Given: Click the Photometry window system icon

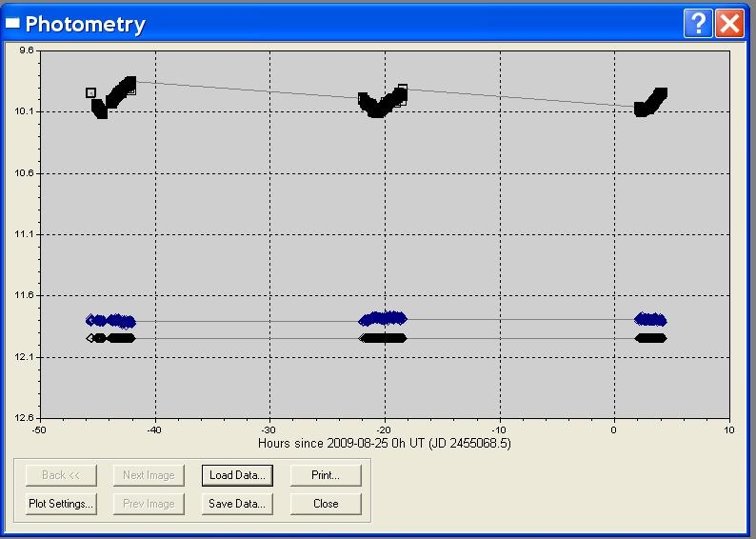Looking at the screenshot, I should pyautogui.click(x=12, y=24).
